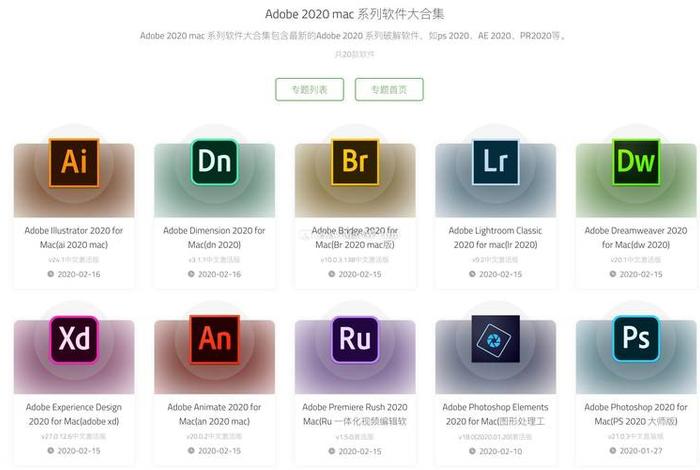The image size is (700, 470).
Task: Click date 2020-02-15 on Experience Design card
Action: coord(79,451)
